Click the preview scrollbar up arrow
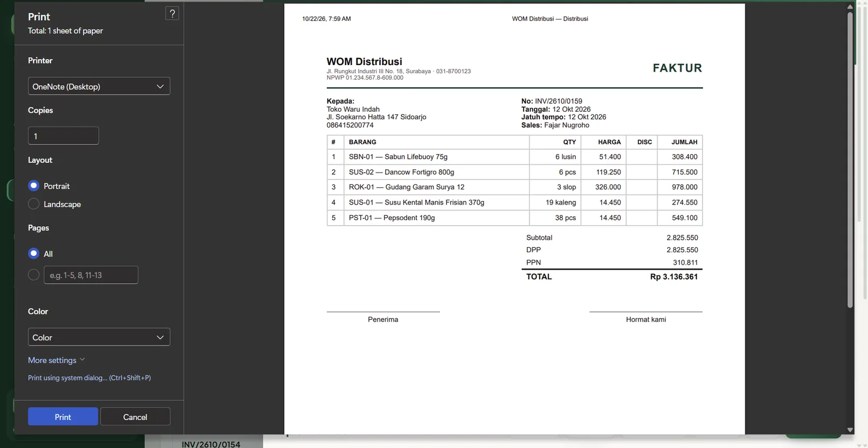The height and width of the screenshot is (448, 868). pyautogui.click(x=850, y=7)
